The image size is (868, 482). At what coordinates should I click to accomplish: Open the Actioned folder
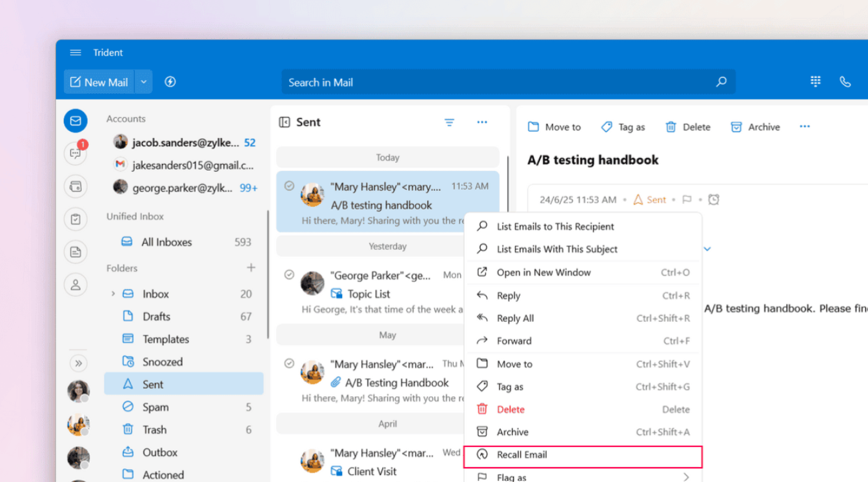[185, 475]
